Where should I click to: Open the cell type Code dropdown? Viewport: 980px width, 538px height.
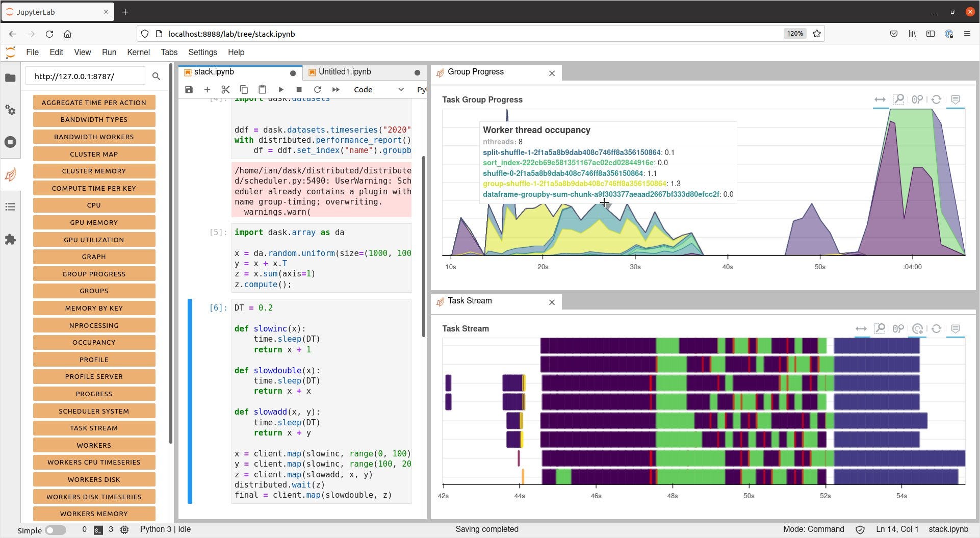click(x=378, y=90)
